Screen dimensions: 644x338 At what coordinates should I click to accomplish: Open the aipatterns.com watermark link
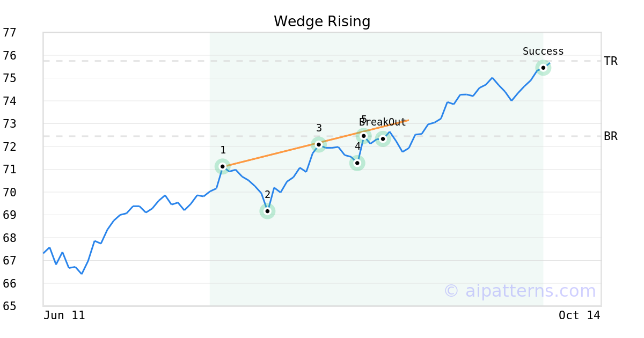click(x=519, y=291)
